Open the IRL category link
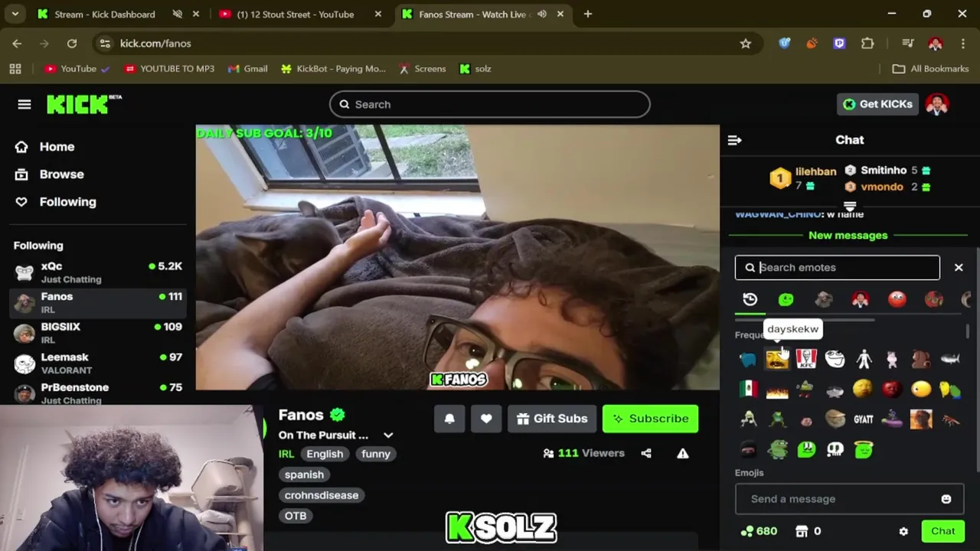 (286, 454)
